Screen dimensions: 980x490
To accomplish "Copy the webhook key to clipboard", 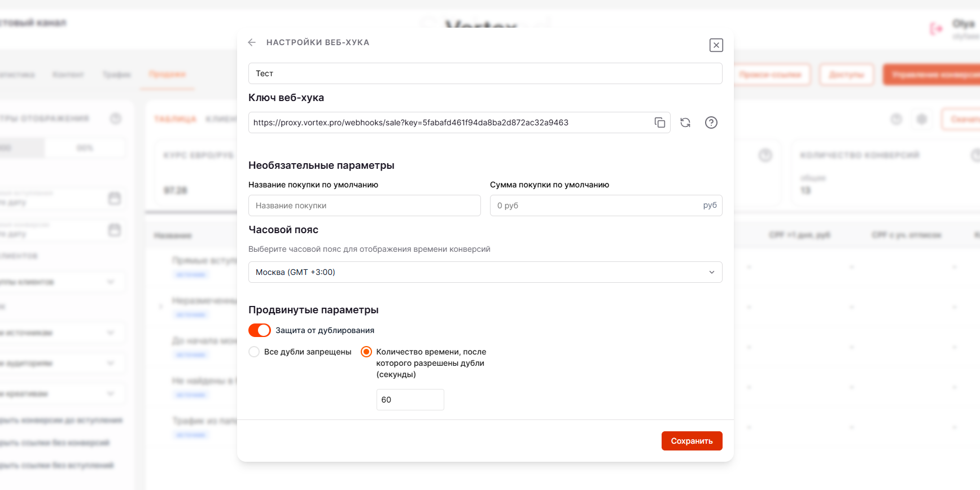I will click(x=659, y=123).
